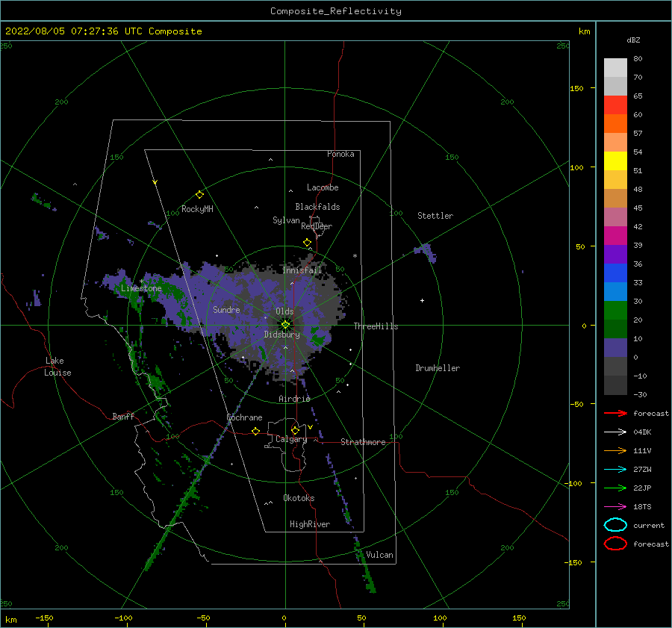Click the yellow diamond marker below Cochrane
The width and height of the screenshot is (672, 628).
tap(255, 431)
